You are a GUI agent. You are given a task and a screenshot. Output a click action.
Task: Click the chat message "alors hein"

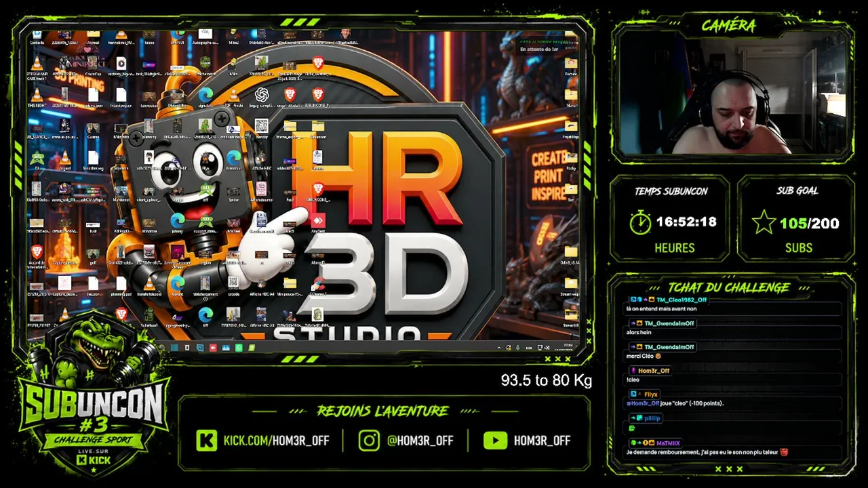(638, 332)
